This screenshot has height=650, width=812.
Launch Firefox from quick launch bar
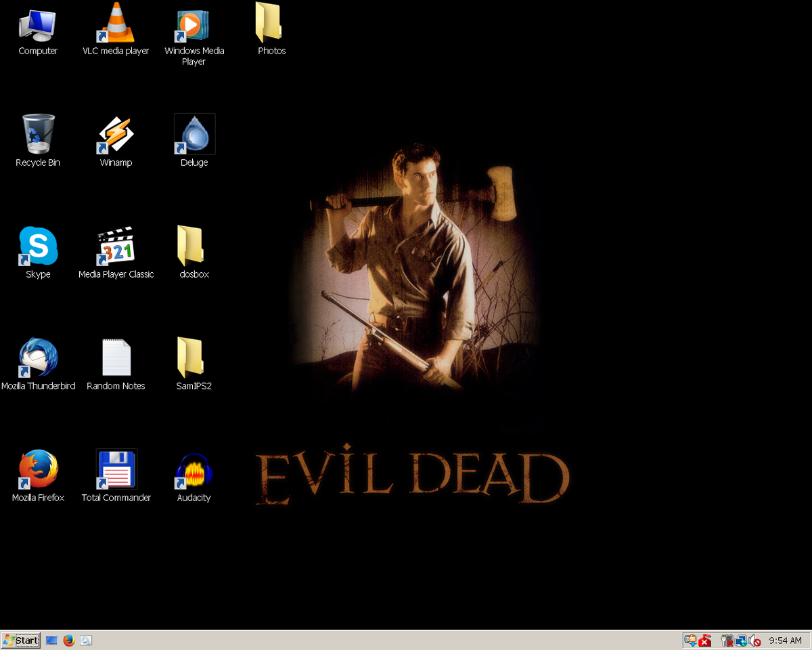pos(68,640)
